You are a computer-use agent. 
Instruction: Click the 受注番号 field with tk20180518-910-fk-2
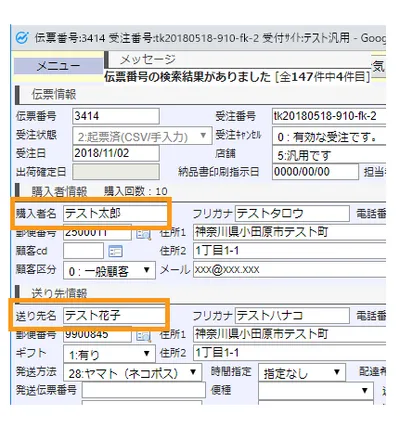pos(329,116)
